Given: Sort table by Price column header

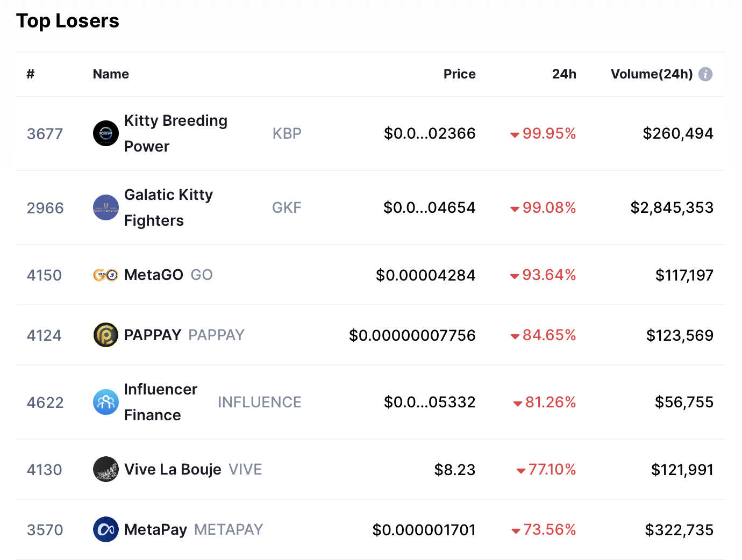Looking at the screenshot, I should [459, 74].
